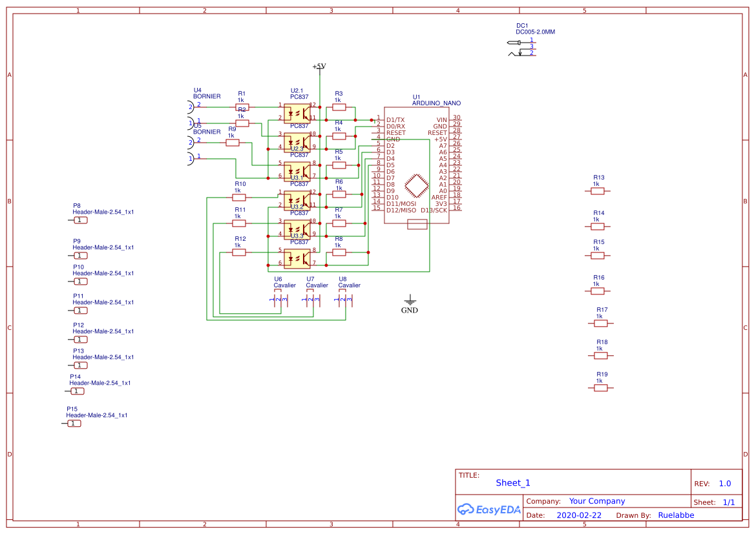Image resolution: width=756 pixels, height=534 pixels.
Task: Select the R10 resistor on the left
Action: 239,198
